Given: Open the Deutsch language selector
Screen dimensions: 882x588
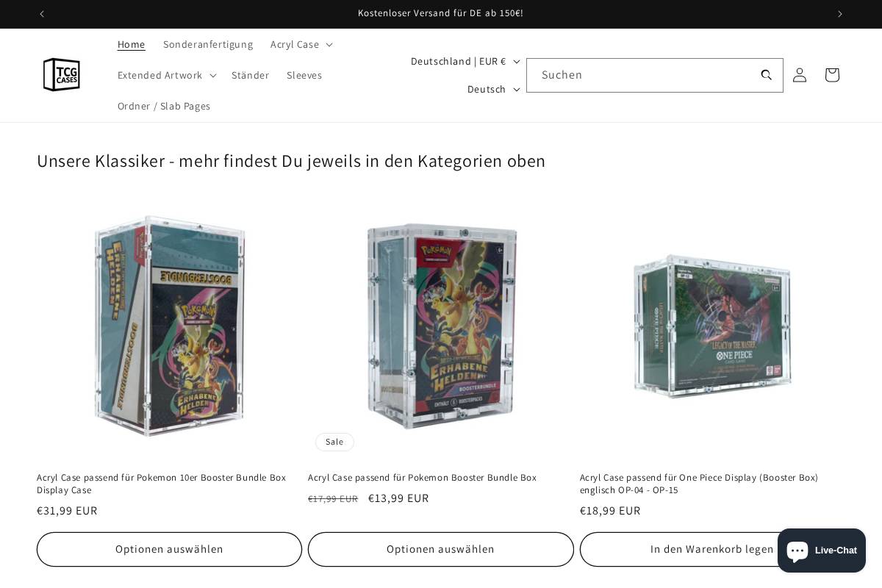Looking at the screenshot, I should 493,89.
